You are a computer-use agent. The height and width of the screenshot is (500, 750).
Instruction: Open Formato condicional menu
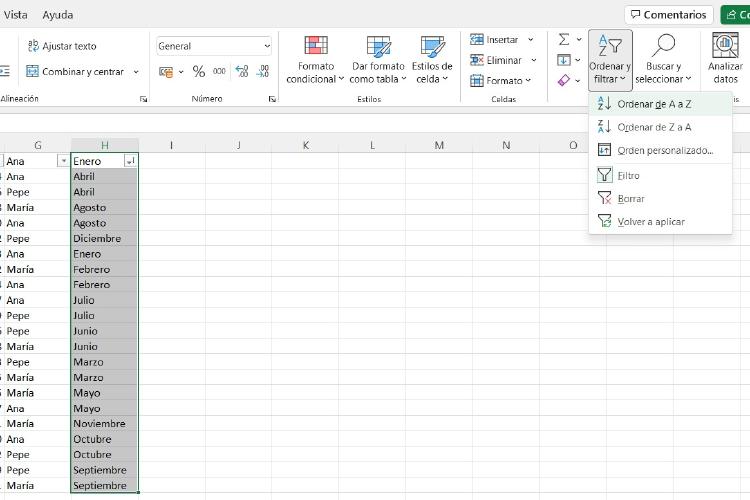(315, 60)
